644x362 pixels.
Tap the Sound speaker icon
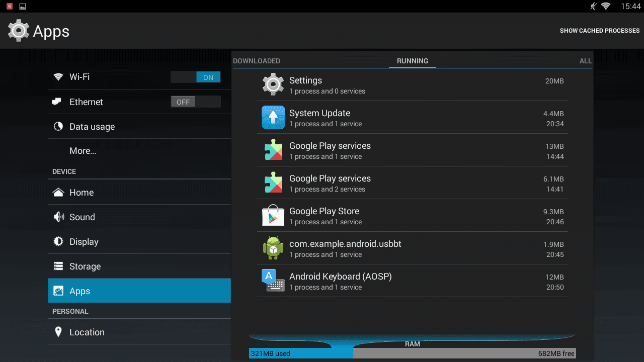point(59,217)
